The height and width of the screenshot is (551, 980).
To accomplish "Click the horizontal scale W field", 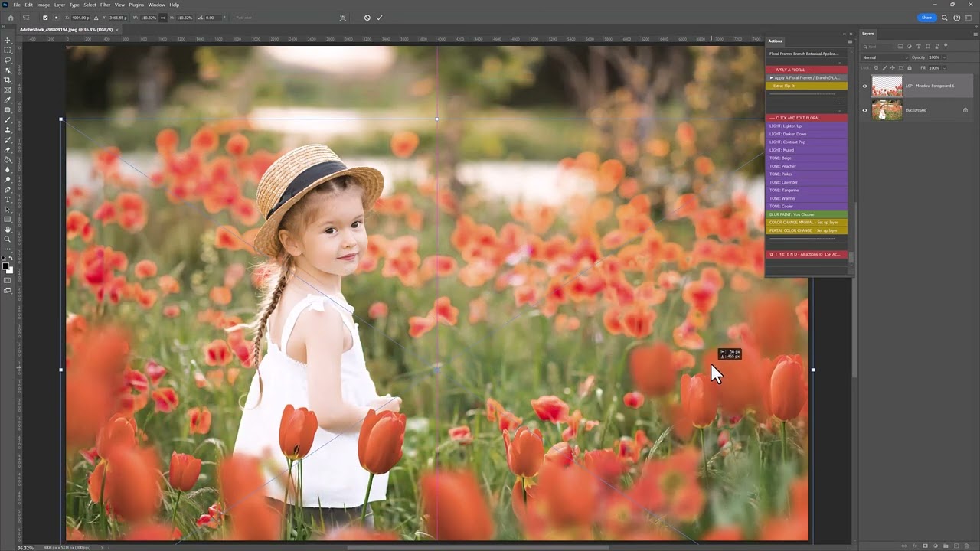I will (x=148, y=18).
